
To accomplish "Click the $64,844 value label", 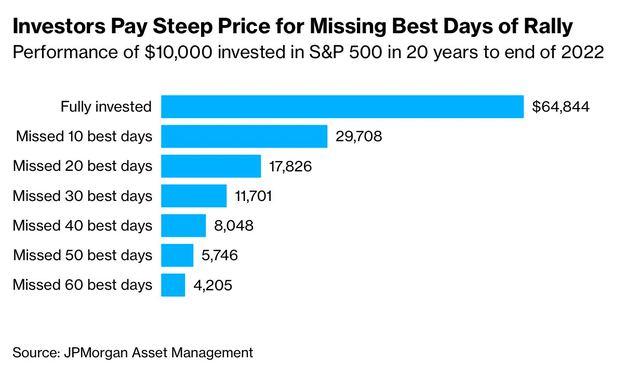I will (561, 107).
